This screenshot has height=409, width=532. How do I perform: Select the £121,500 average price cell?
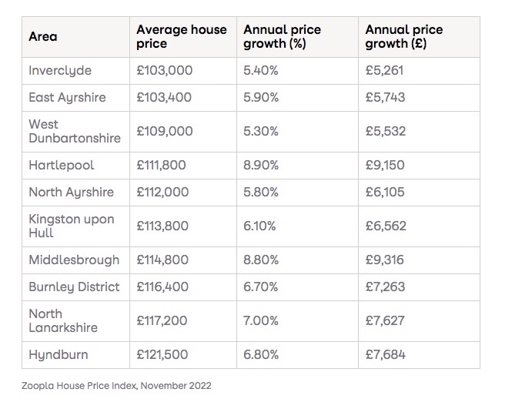tap(162, 354)
